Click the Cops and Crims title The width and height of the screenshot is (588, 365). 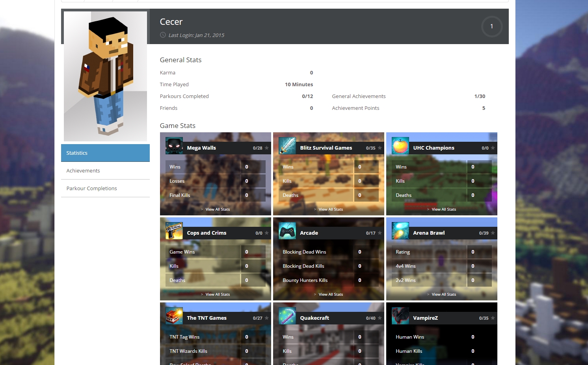(x=207, y=233)
